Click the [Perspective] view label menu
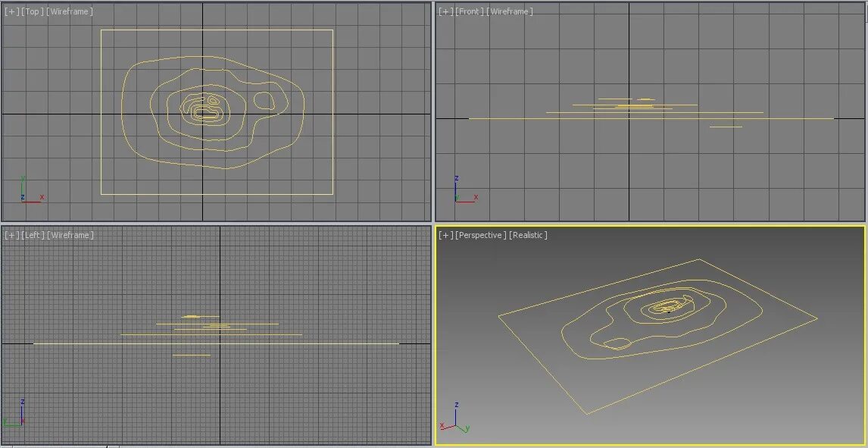 pyautogui.click(x=480, y=235)
